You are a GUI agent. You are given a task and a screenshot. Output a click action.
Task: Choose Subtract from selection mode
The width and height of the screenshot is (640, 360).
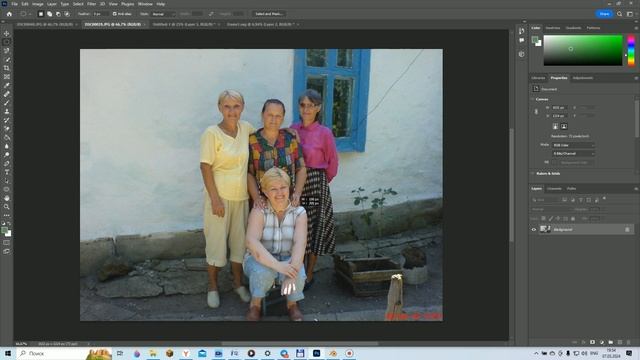click(x=58, y=14)
